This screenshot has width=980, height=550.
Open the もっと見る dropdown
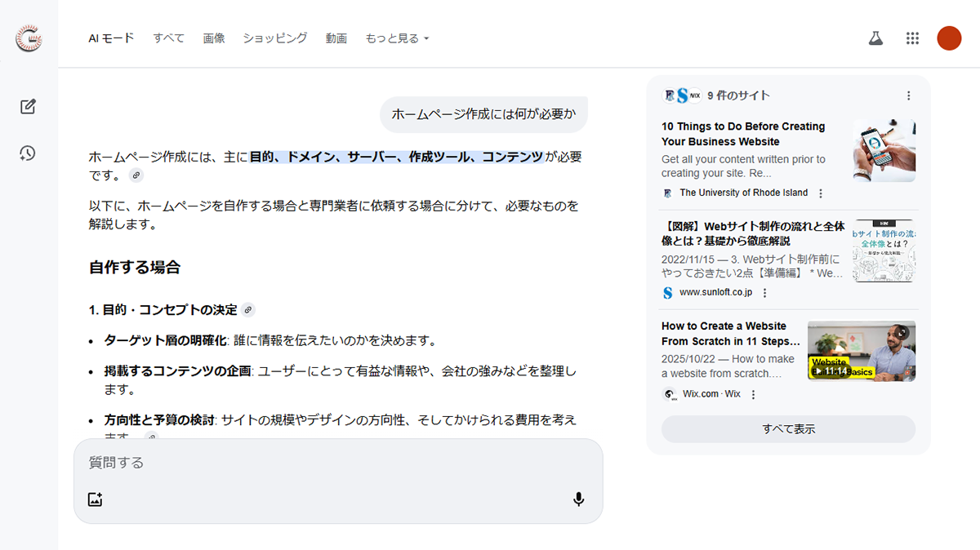click(x=398, y=38)
